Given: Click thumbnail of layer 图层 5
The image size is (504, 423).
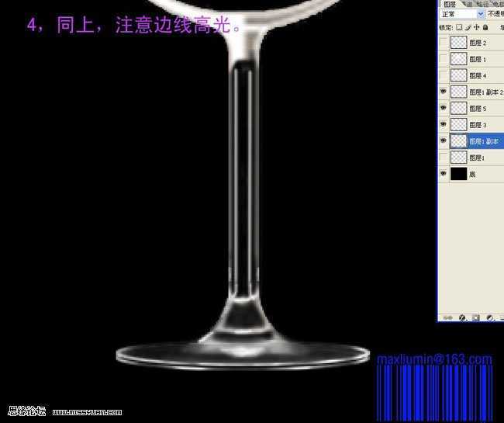Looking at the screenshot, I should [459, 108].
